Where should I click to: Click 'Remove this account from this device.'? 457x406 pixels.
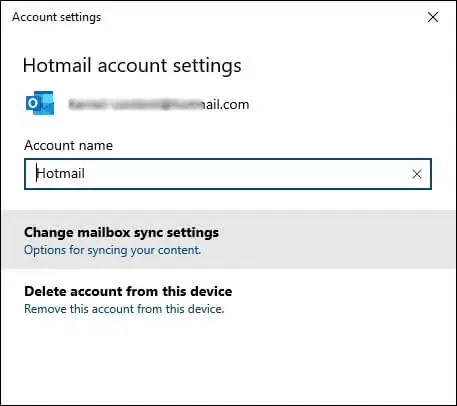point(124,309)
